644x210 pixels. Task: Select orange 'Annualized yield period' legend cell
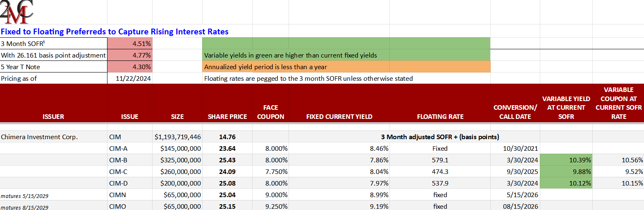[346, 67]
